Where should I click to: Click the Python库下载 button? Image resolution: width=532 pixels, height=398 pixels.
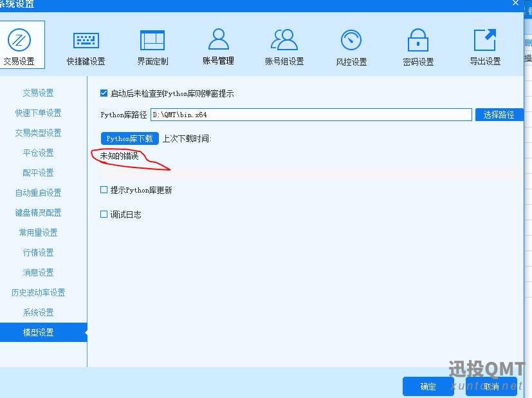129,138
